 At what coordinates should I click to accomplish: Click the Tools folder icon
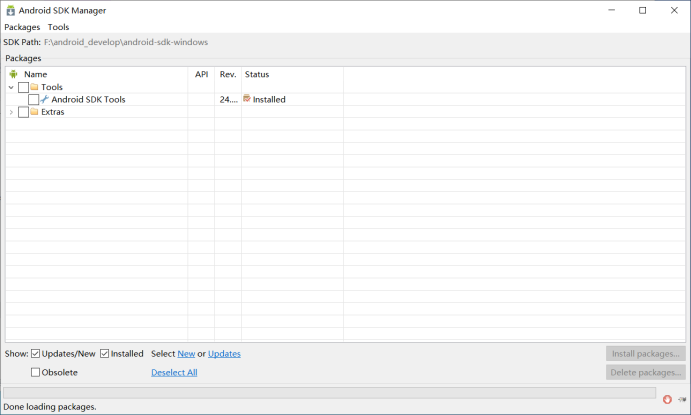tap(34, 87)
